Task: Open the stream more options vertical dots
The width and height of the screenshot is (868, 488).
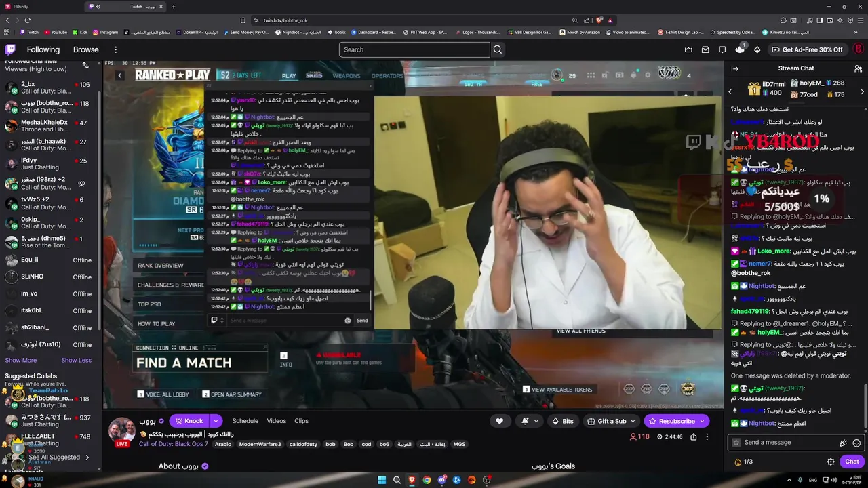Action: pos(707,436)
